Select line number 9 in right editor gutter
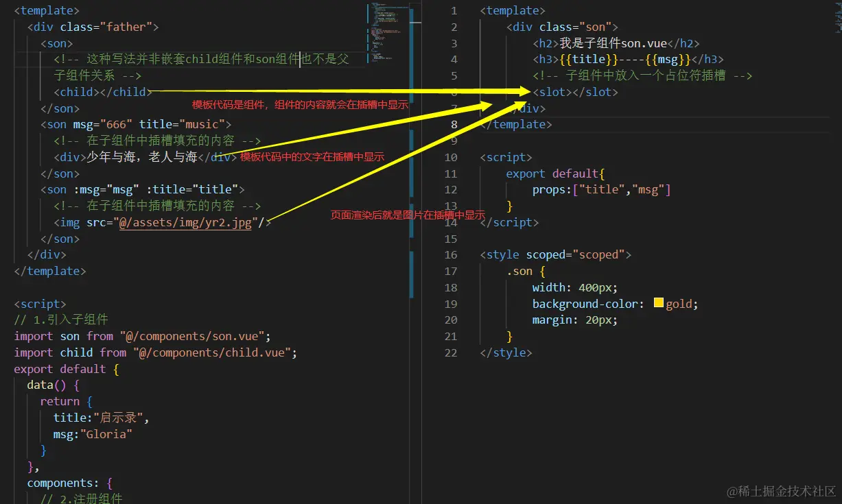This screenshot has height=504, width=842. coord(454,141)
